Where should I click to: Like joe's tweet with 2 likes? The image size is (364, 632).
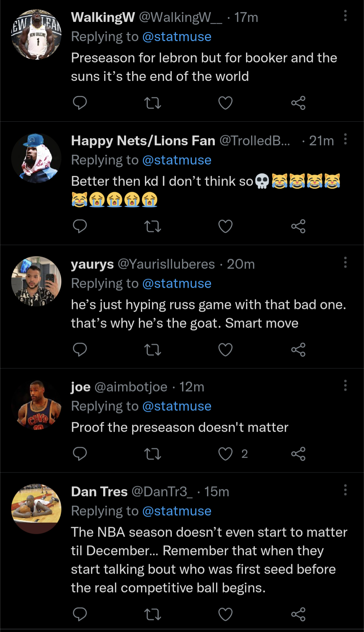tap(225, 454)
